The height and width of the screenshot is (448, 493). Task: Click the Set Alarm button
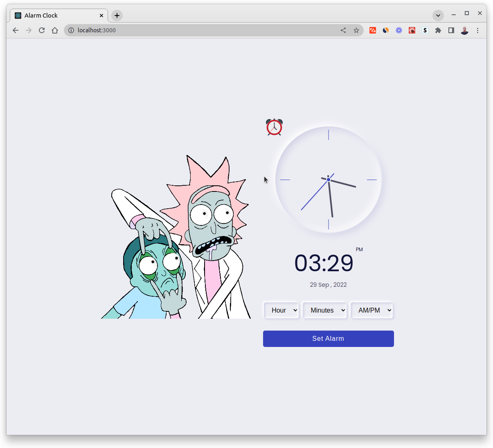[x=329, y=339]
